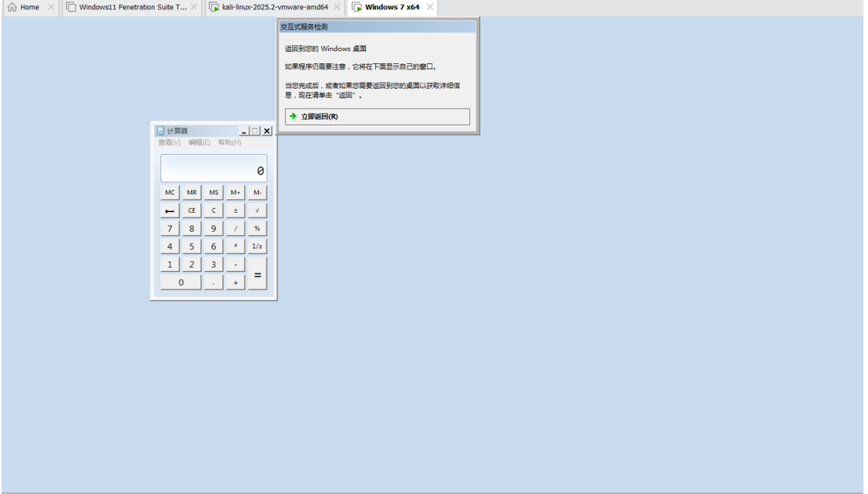Click the percent key
The height and width of the screenshot is (494, 868).
pos(257,228)
